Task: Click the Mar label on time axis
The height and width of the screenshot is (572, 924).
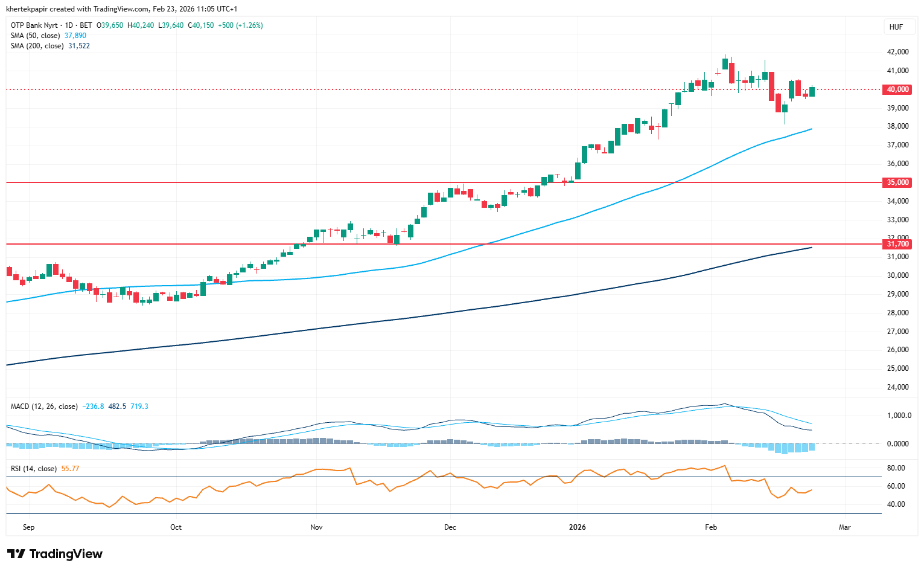Action: (x=844, y=527)
